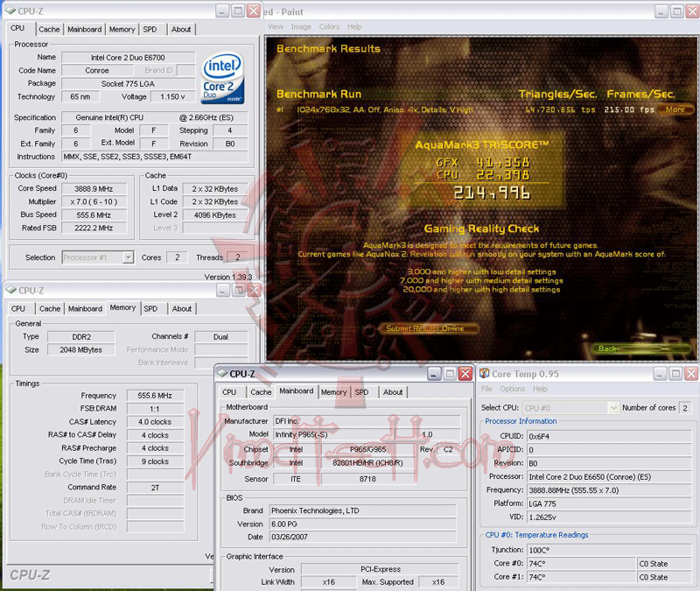Click the Voltage value 1.150 v
Image resolution: width=700 pixels, height=591 pixels.
coord(172,96)
